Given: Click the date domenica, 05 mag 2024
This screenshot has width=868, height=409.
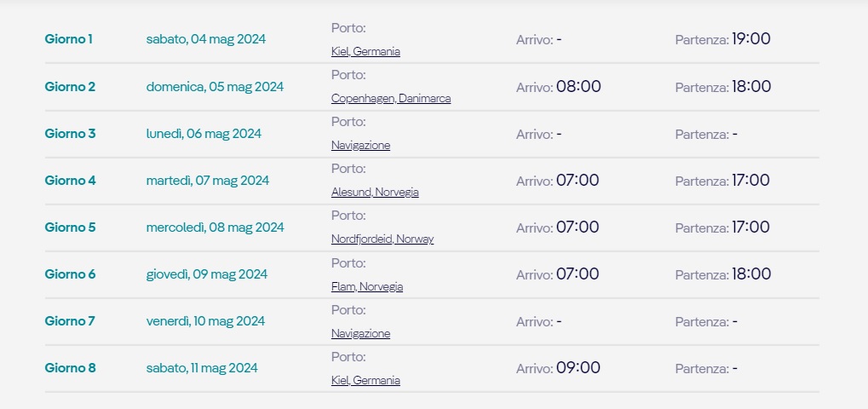Looking at the screenshot, I should (x=215, y=87).
